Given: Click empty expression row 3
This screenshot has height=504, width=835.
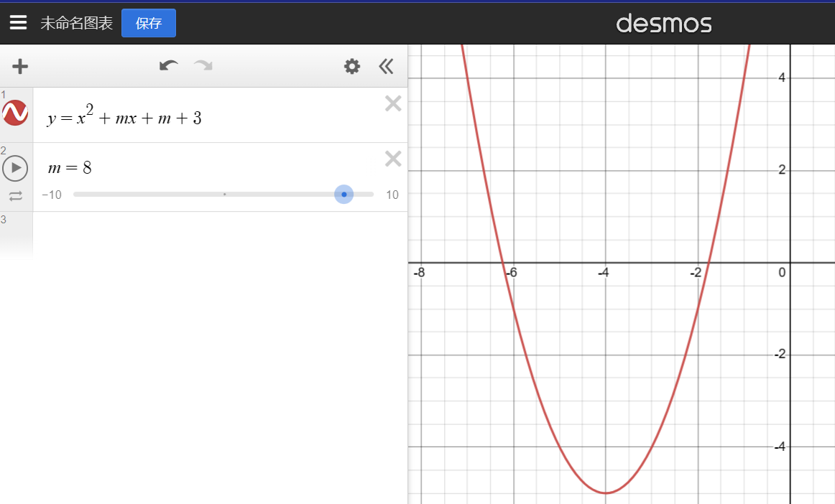Looking at the screenshot, I should [x=221, y=234].
